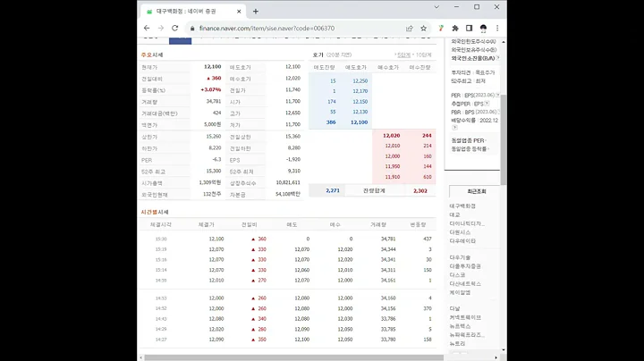Open 다원시스 from recently viewed
The width and height of the screenshot is (644, 361).
pyautogui.click(x=460, y=232)
